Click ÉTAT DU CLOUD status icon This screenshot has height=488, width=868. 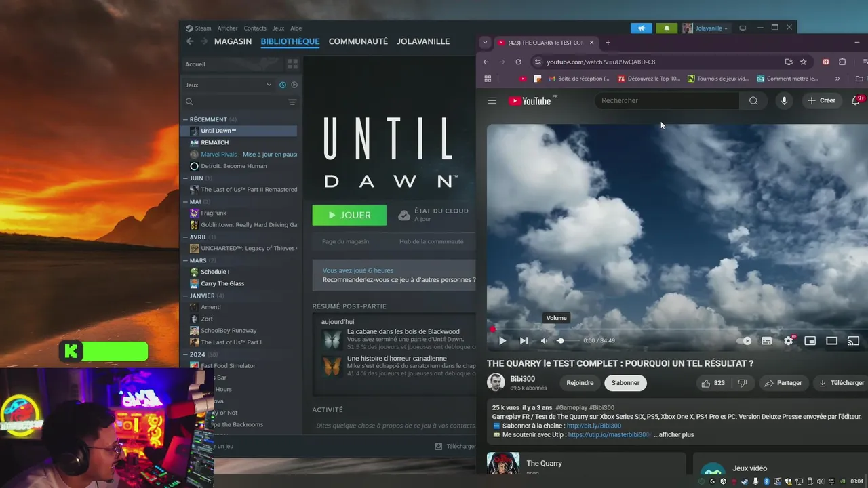[404, 215]
